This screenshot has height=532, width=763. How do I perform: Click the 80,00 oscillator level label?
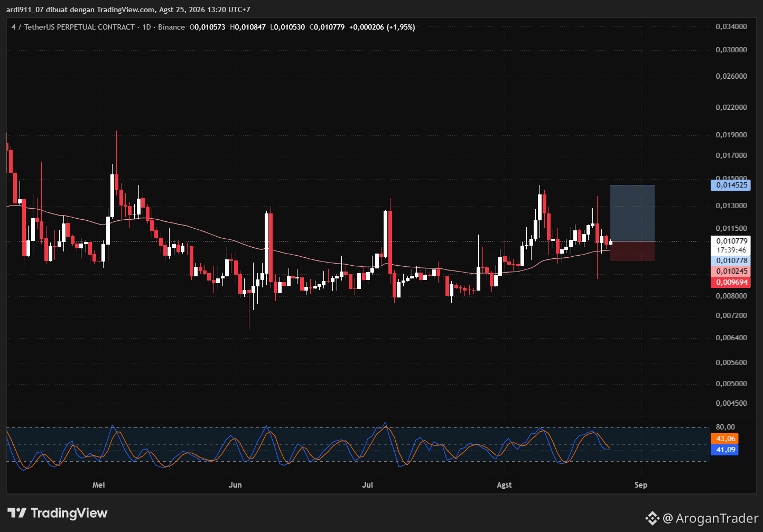pos(725,427)
